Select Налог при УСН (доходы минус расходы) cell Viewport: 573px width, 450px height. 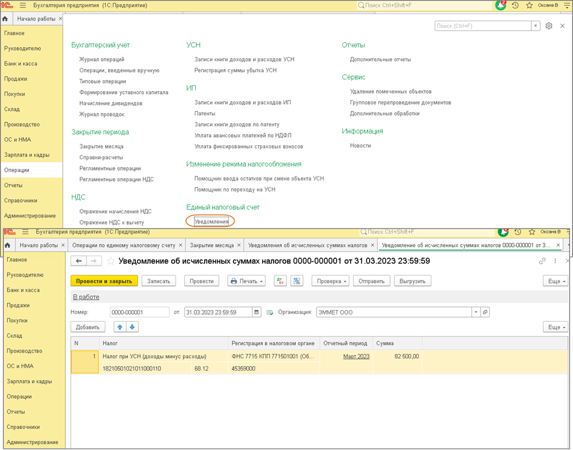coord(163,356)
